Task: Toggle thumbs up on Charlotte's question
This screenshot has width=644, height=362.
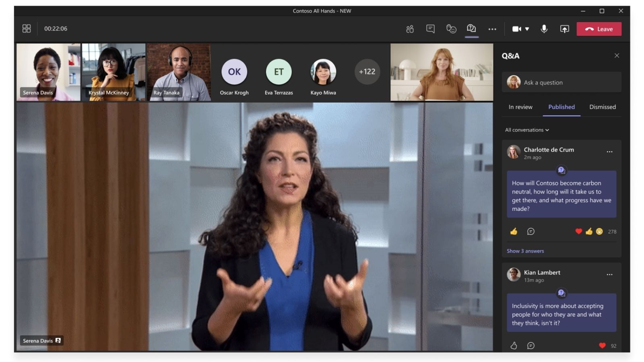Action: click(514, 232)
